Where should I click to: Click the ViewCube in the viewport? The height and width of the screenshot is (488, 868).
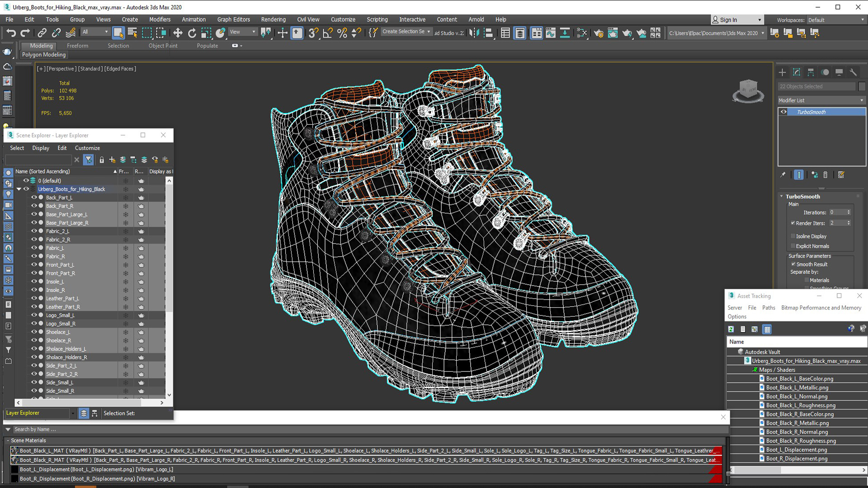click(x=748, y=90)
